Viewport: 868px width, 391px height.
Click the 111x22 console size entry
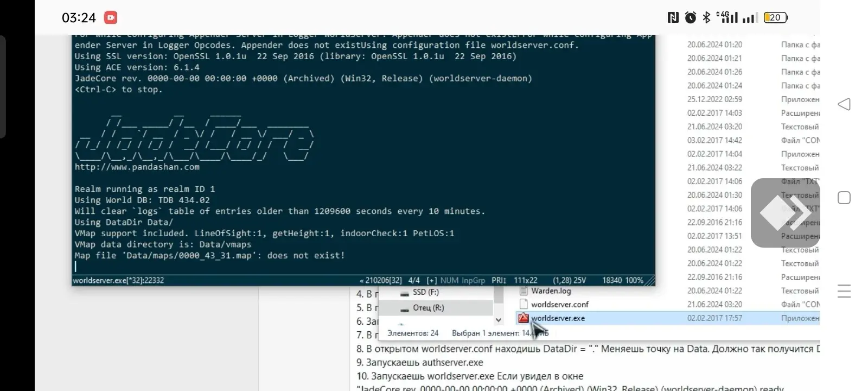pyautogui.click(x=526, y=280)
